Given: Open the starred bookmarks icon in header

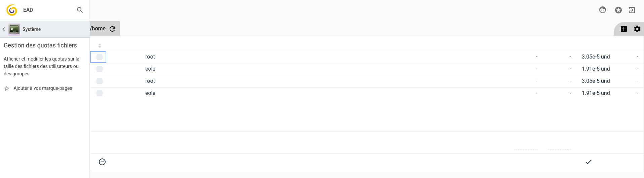Looking at the screenshot, I should click(x=618, y=10).
